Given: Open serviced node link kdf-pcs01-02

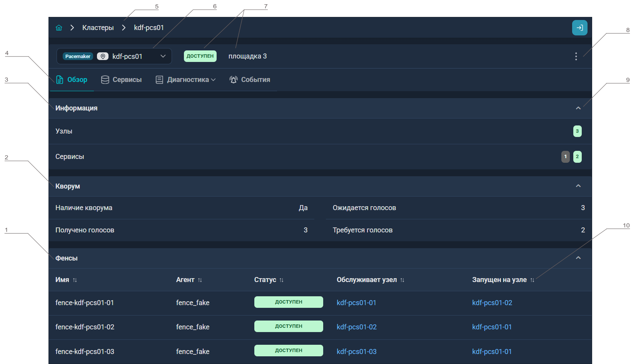Looking at the screenshot, I should click(357, 327).
